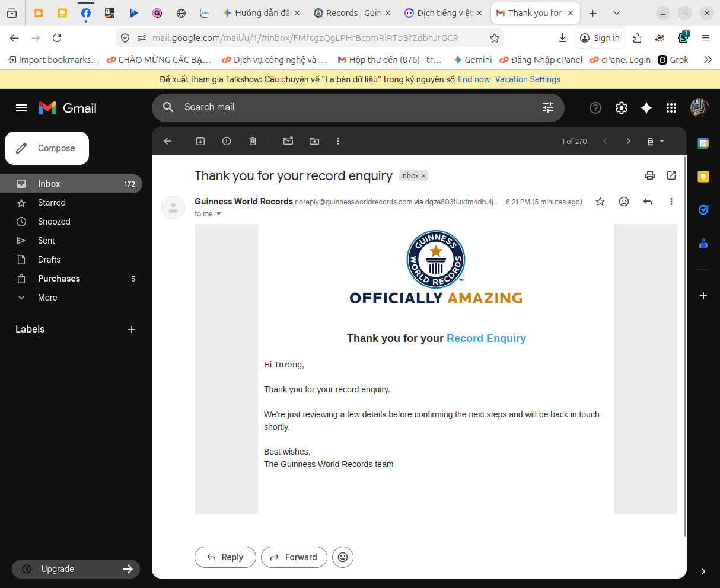720x588 pixels.
Task: Expand More in the sidebar
Action: pyautogui.click(x=47, y=298)
